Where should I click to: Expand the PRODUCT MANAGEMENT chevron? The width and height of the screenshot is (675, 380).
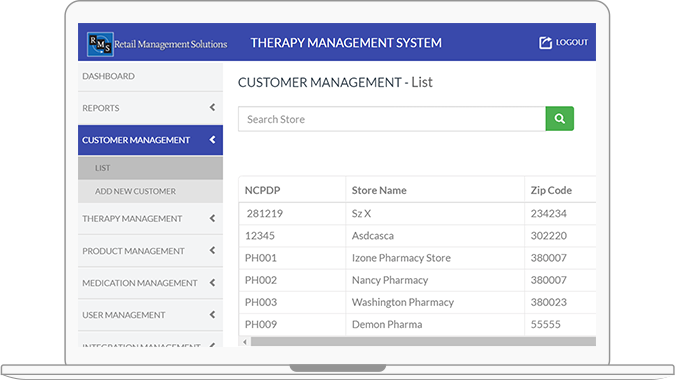point(212,250)
